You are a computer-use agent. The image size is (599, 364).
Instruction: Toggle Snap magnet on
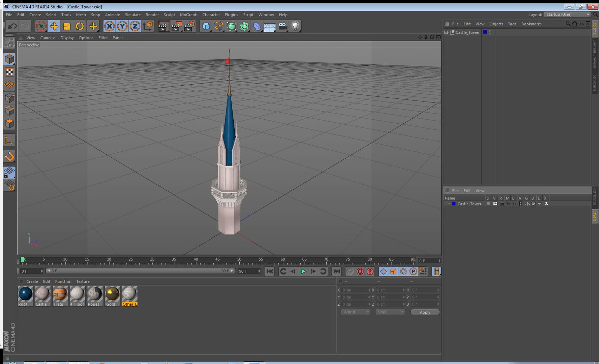pos(9,156)
